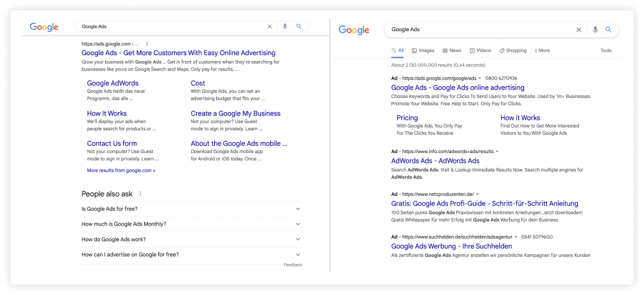The image size is (644, 295).
Task: Switch to the Shopping tab
Action: coord(513,51)
